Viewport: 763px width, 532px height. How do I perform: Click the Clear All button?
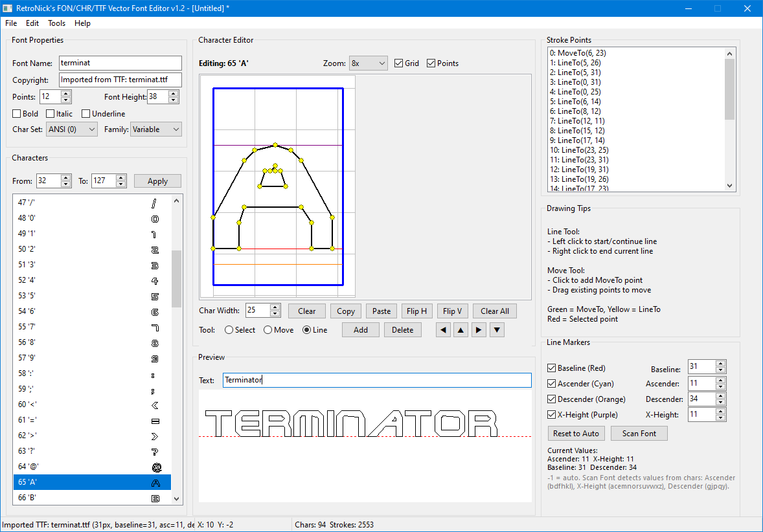pos(495,311)
